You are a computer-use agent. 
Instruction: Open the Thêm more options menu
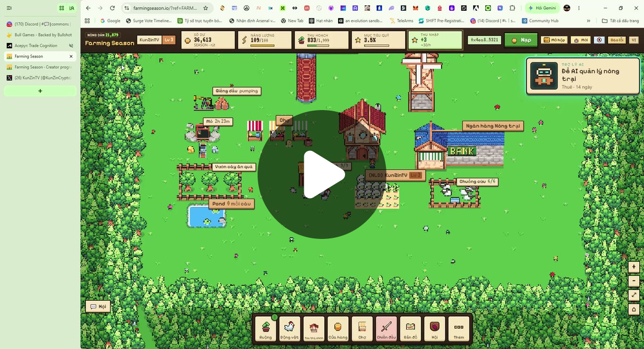[459, 329]
